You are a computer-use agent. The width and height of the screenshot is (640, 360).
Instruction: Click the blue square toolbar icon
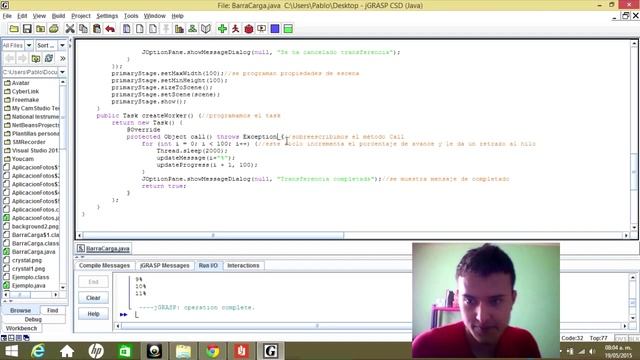[x=275, y=29]
